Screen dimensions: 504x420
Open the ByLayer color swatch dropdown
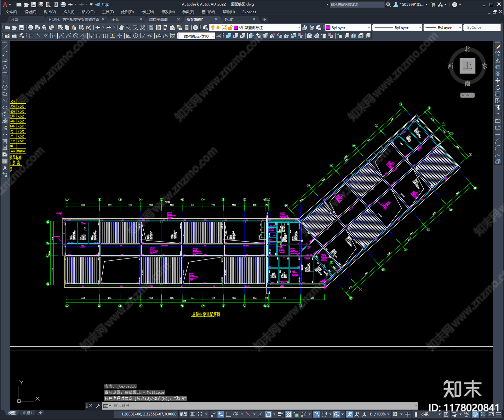point(348,28)
